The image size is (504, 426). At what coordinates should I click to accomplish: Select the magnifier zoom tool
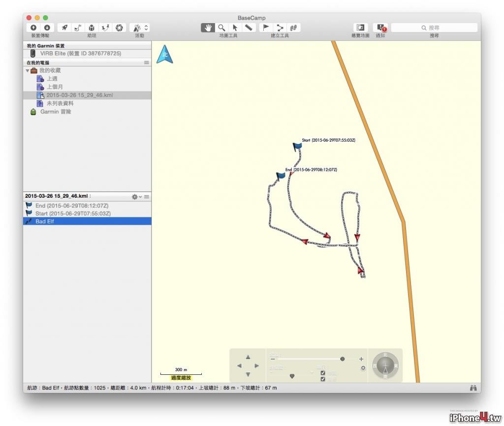(221, 28)
